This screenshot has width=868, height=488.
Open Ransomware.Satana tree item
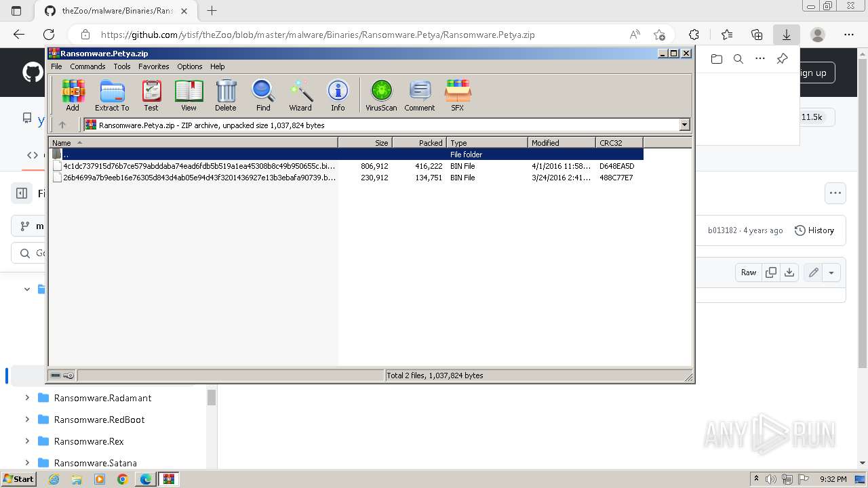click(96, 463)
